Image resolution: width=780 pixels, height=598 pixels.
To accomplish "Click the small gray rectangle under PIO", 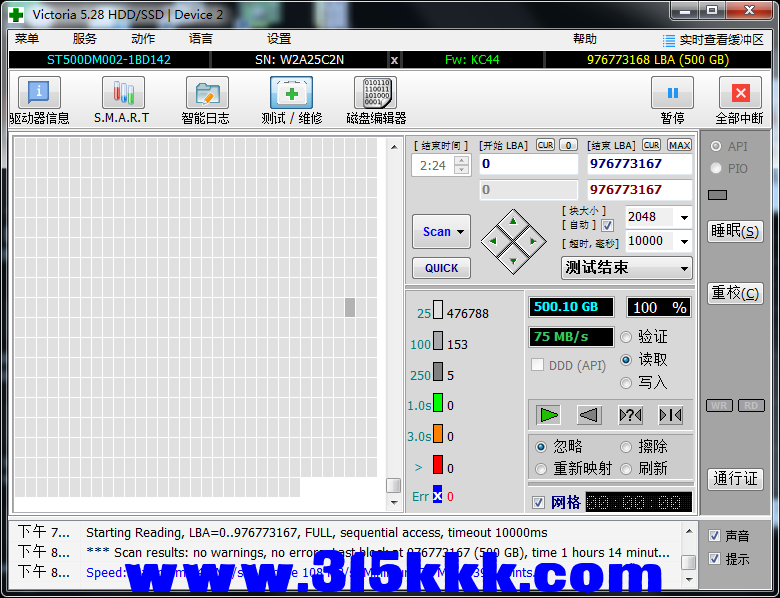I will (x=717, y=195).
